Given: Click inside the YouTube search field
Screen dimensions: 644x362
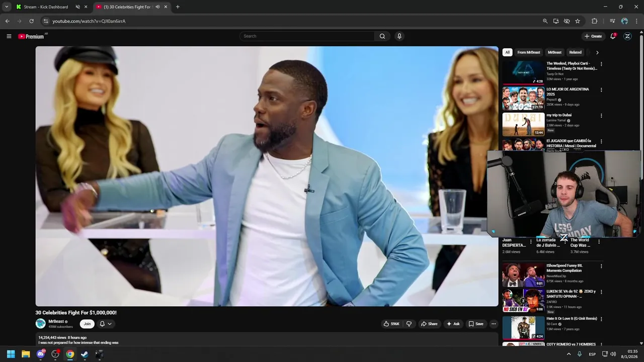Looking at the screenshot, I should 307,36.
